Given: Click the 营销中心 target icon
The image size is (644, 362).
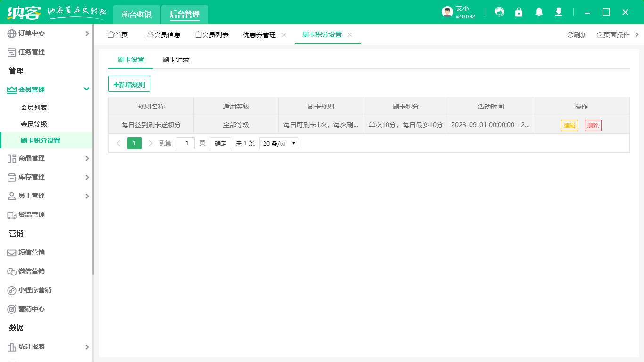Looking at the screenshot, I should click(12, 309).
